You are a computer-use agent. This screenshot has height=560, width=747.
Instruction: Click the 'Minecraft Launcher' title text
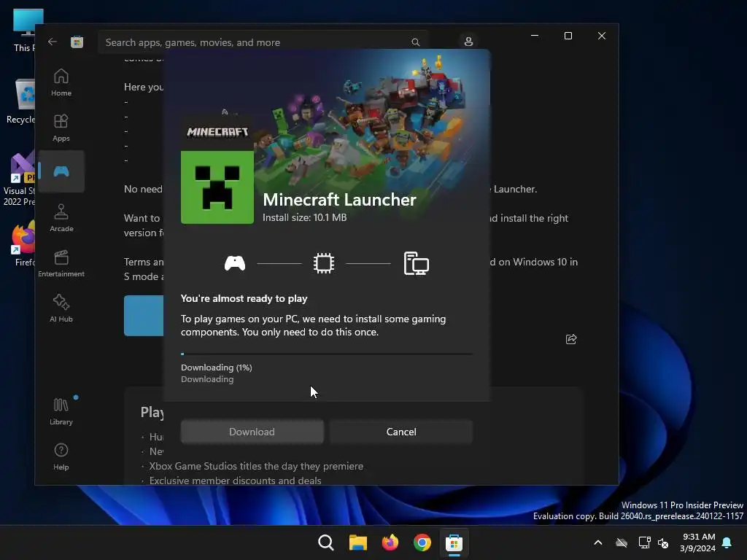tap(339, 200)
